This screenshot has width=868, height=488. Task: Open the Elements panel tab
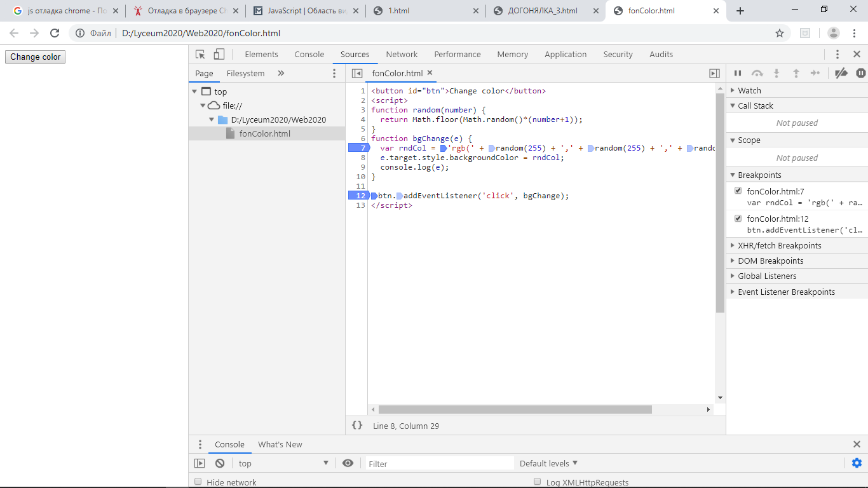[261, 55]
